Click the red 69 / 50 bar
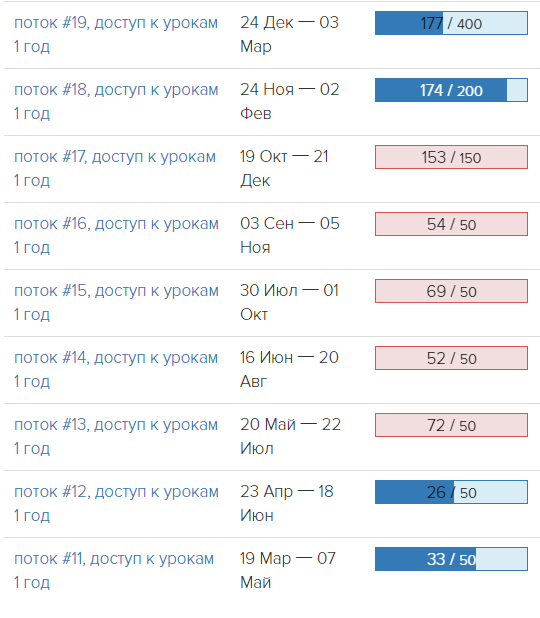This screenshot has width=540, height=618. 451,291
